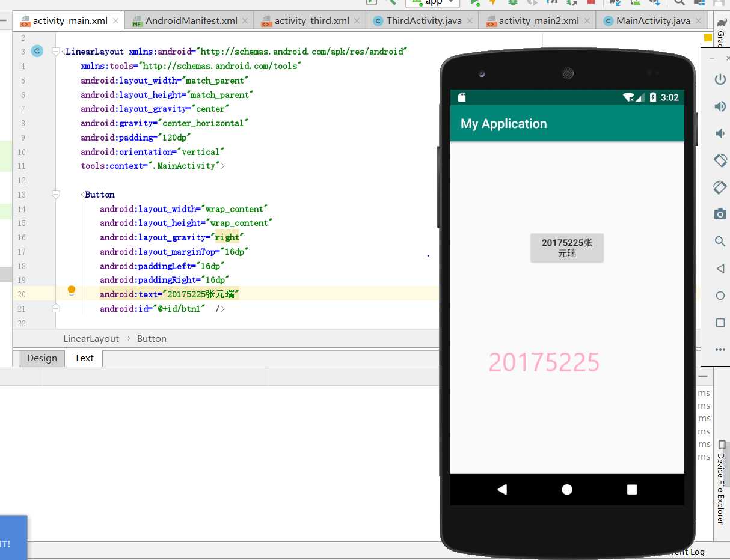Click the emulator sidebar Back triangle
The height and width of the screenshot is (560, 730).
(720, 269)
